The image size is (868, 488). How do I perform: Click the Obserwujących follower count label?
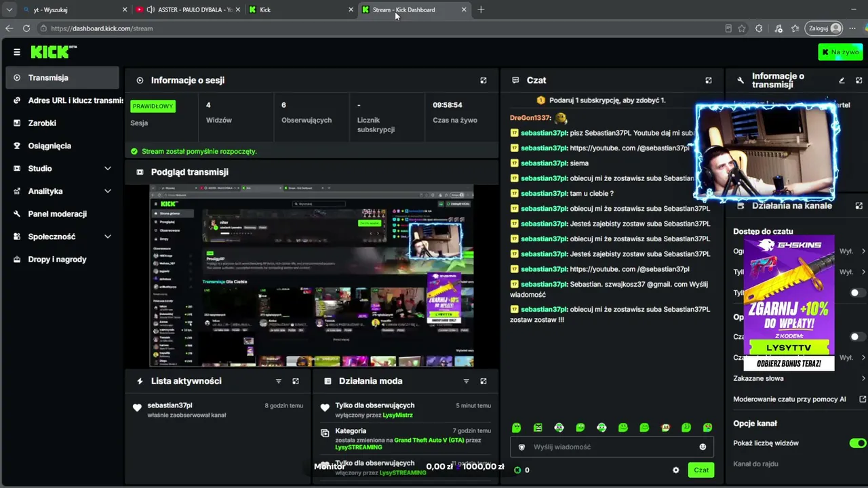pyautogui.click(x=307, y=120)
